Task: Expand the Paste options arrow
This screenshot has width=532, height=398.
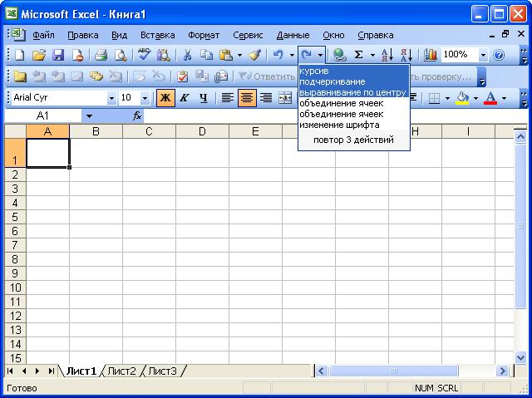Action: [x=239, y=55]
